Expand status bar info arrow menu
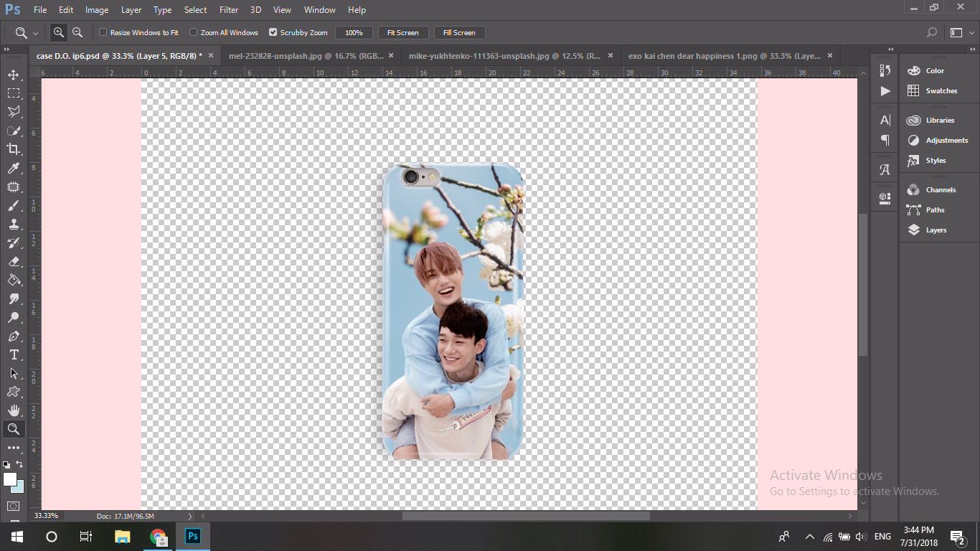This screenshot has height=551, width=980. (190, 516)
